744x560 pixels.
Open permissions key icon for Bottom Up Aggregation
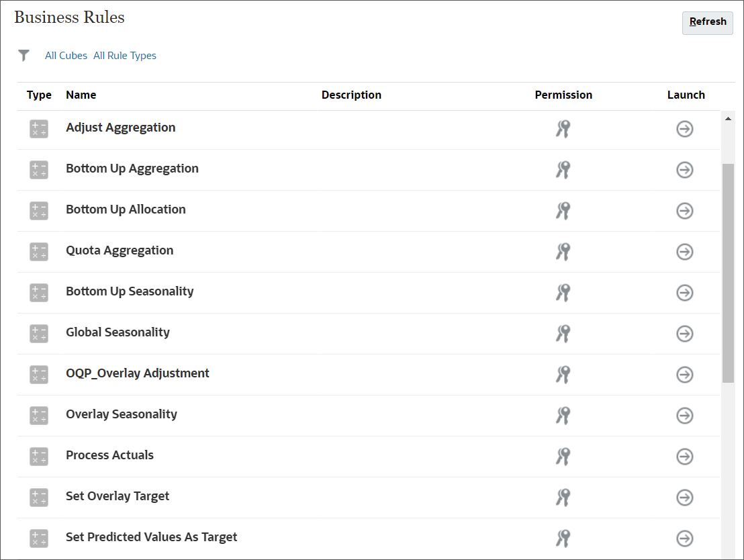click(563, 170)
